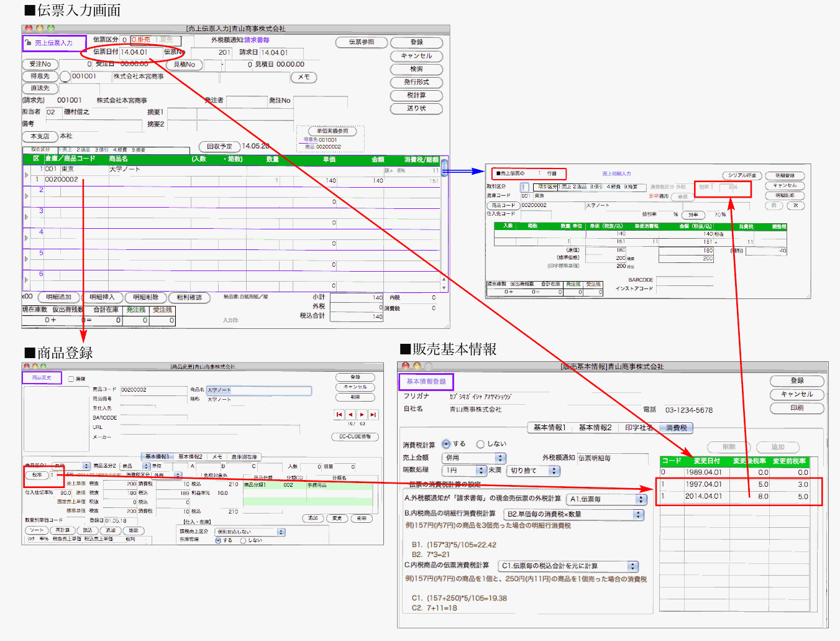Go to previous product record arrow
Viewport: 840px width, 641px height.
tap(350, 414)
